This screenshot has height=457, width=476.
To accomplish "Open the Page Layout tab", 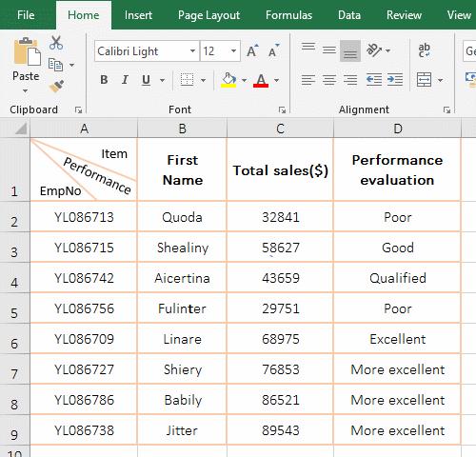I will coord(208,15).
